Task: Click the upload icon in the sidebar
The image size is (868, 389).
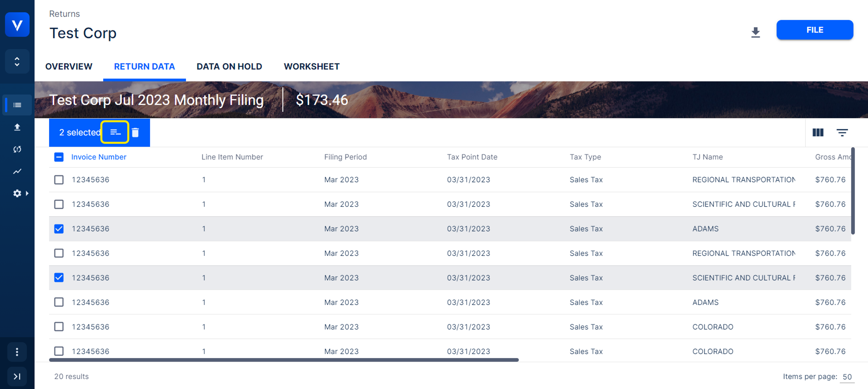Action: click(x=17, y=127)
